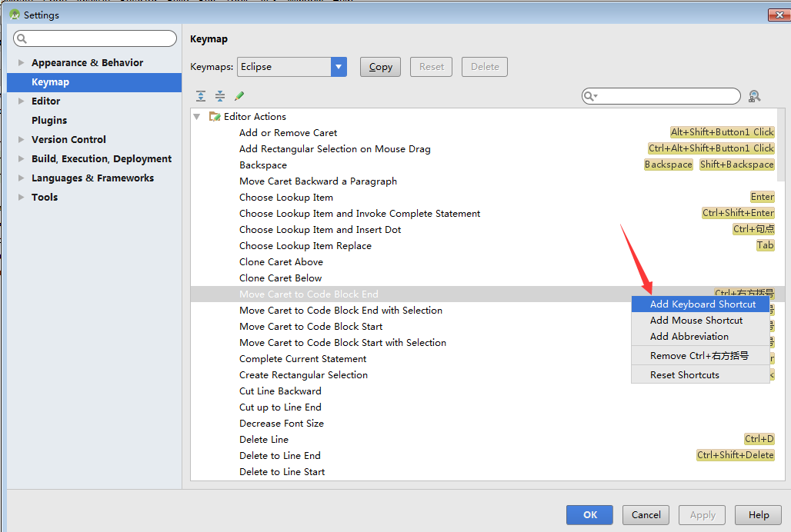Click the Shift+Backspace shortcut label
The height and width of the screenshot is (532, 791).
(x=736, y=165)
